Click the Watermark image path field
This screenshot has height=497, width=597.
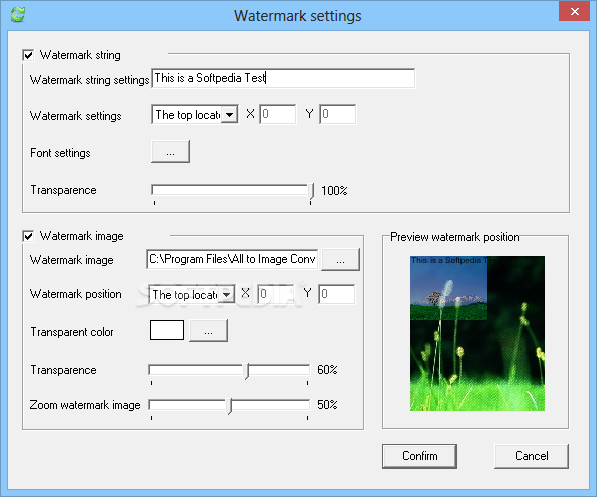click(232, 259)
